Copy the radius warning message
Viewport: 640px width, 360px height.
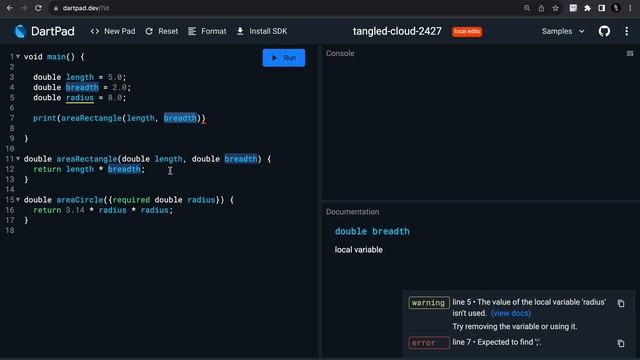[x=621, y=303]
